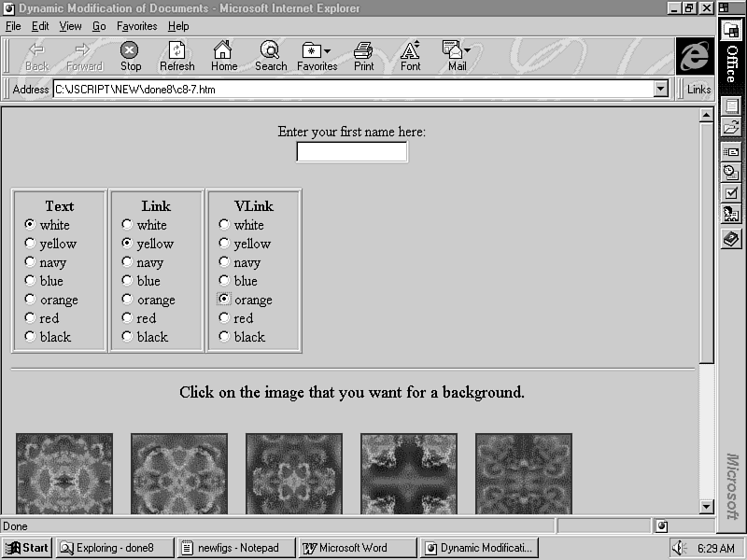Screen dimensions: 747x560
Task: Choose black radio button under VLink
Action: pyautogui.click(x=224, y=337)
